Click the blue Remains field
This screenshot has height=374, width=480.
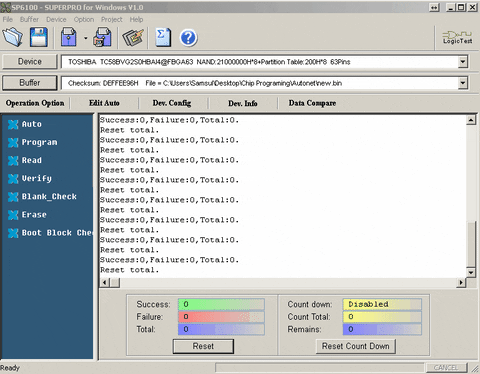(382, 329)
